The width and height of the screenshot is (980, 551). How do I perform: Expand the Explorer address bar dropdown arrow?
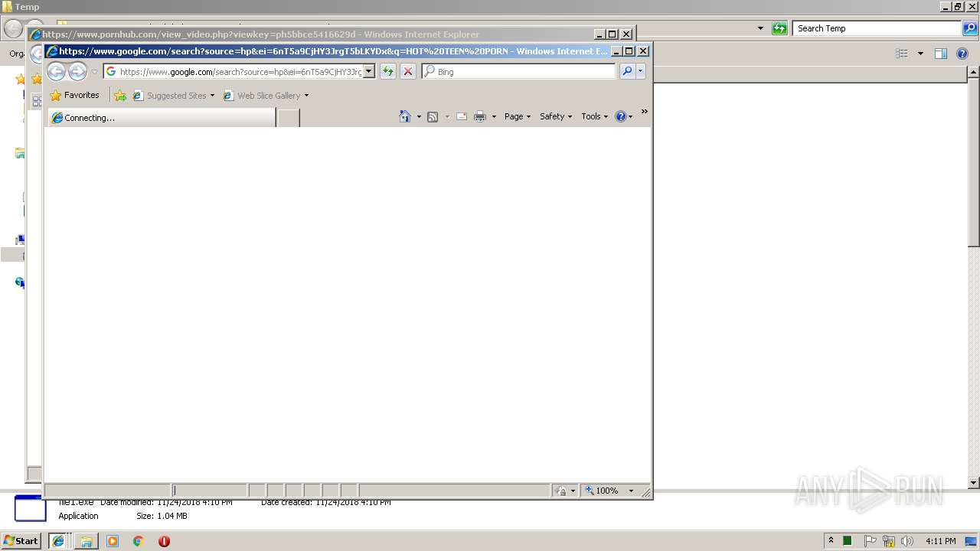tap(760, 28)
